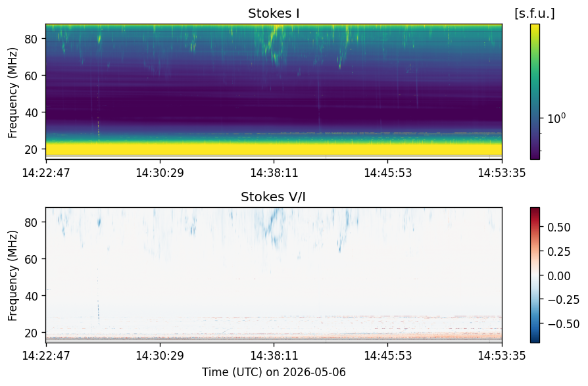Click the 14:30:29 tick in the top plot
The image size is (588, 386).
[x=160, y=173]
